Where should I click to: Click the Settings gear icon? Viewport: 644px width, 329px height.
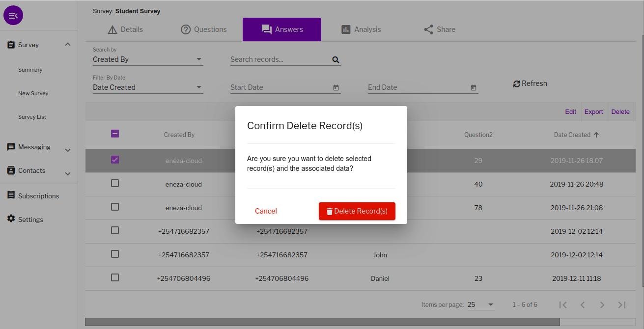pos(11,219)
